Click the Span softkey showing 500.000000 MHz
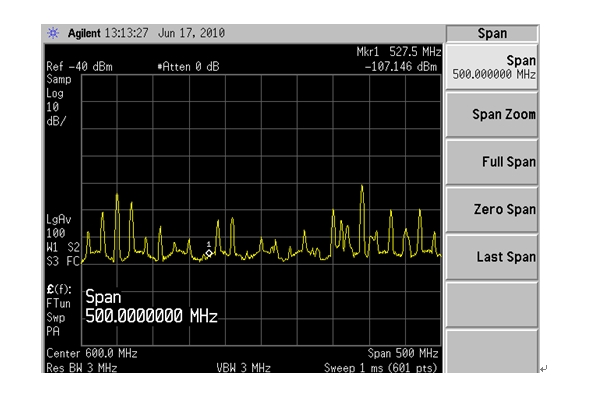Image resolution: width=595 pixels, height=408 pixels. (492, 67)
